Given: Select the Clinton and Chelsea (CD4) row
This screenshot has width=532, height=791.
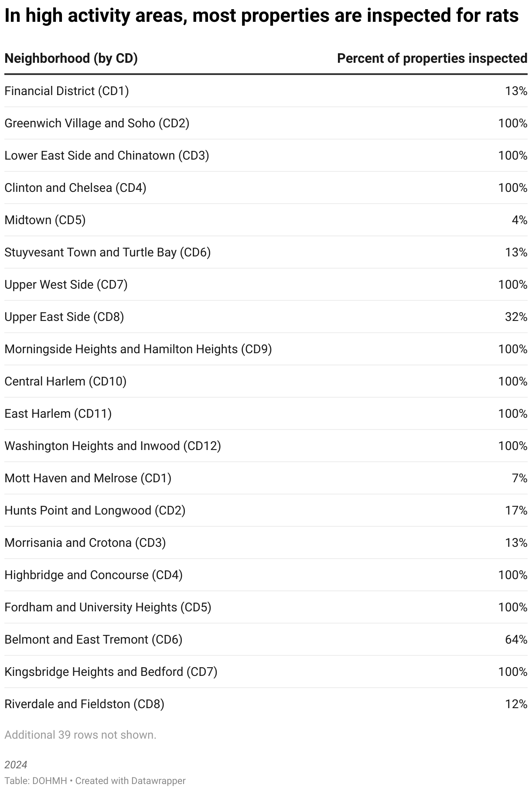Looking at the screenshot, I should pos(75,188).
